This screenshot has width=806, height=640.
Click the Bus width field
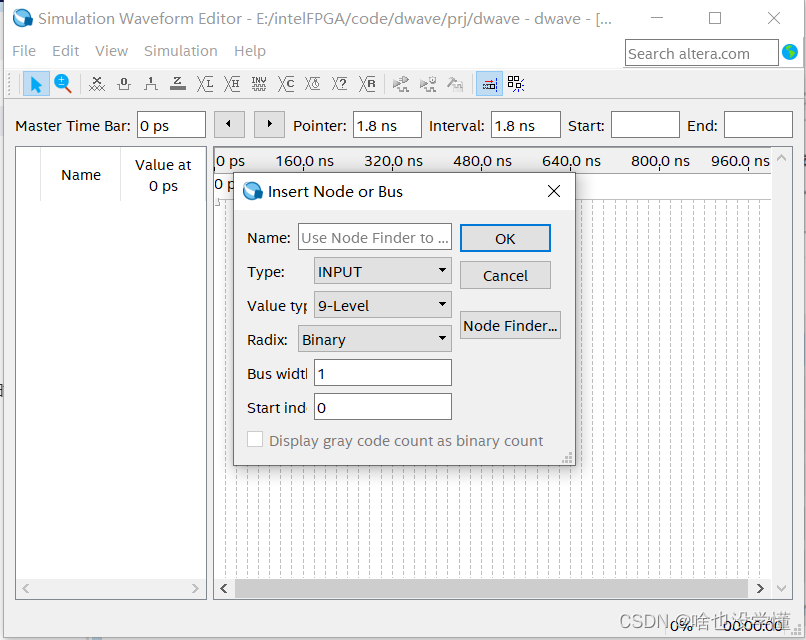pyautogui.click(x=382, y=373)
